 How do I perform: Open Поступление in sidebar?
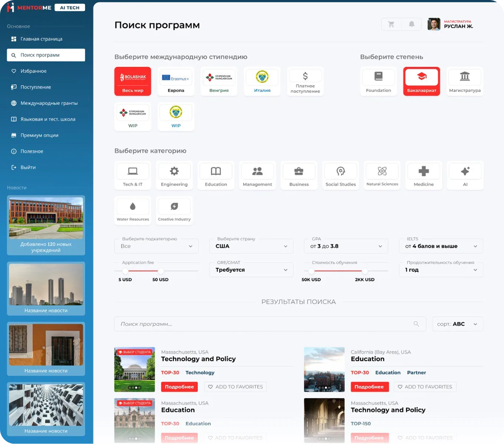(x=46, y=87)
